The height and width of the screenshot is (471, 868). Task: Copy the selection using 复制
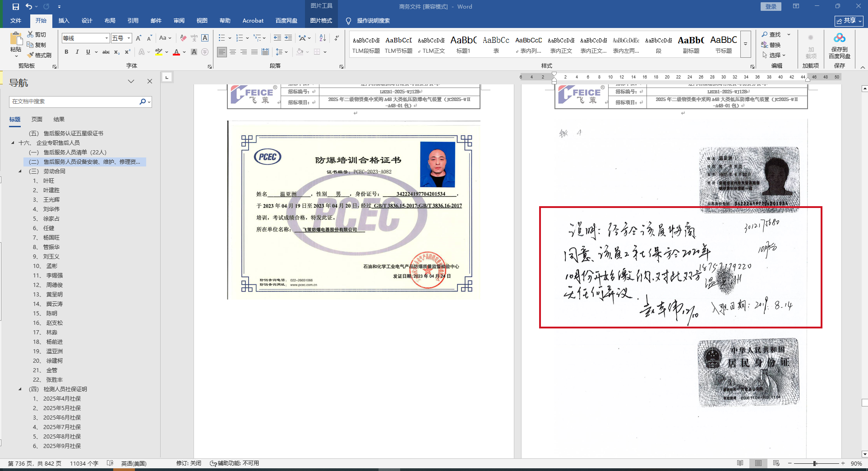coord(37,45)
